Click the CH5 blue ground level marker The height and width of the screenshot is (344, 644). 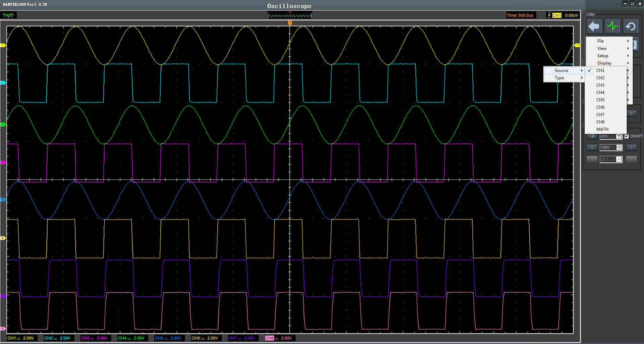pyautogui.click(x=3, y=200)
